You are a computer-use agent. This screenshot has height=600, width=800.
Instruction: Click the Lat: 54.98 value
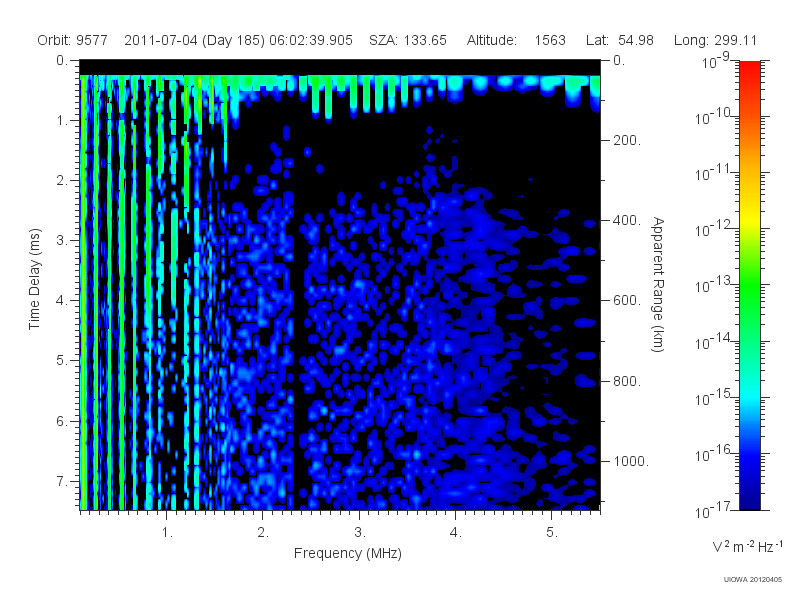tap(619, 40)
